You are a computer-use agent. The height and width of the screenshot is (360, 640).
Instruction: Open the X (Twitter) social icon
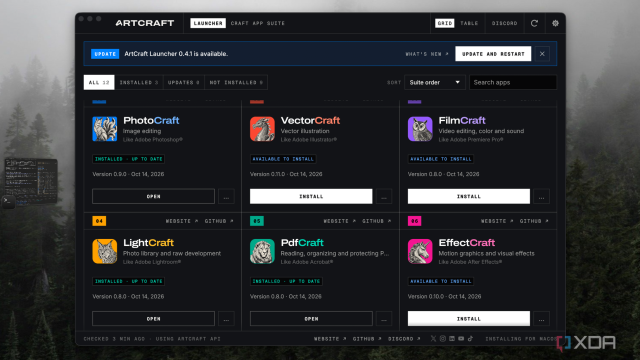tap(433, 338)
